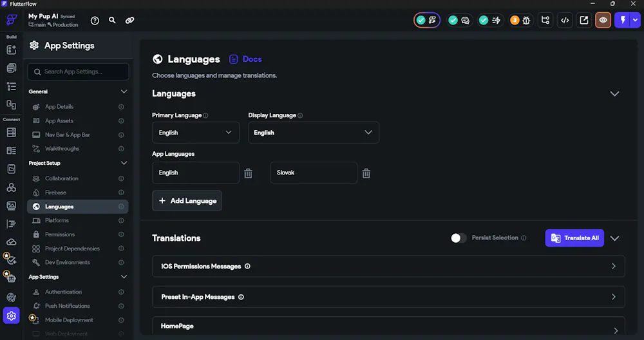644x340 pixels.
Task: Open the Firestore database icon under Connect
Action: coord(12,132)
